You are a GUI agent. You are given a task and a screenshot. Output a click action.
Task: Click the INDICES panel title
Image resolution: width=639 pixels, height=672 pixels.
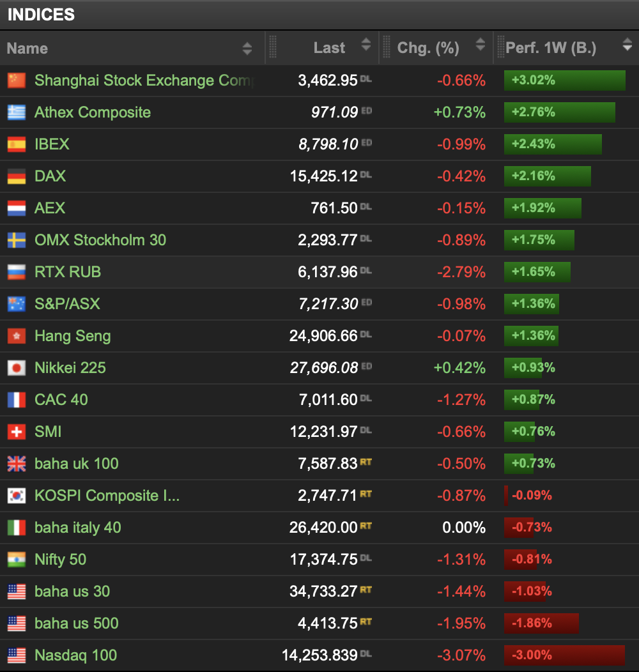[41, 15]
